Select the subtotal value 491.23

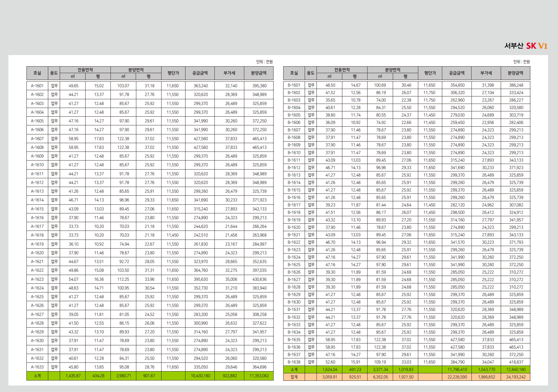click(x=355, y=370)
